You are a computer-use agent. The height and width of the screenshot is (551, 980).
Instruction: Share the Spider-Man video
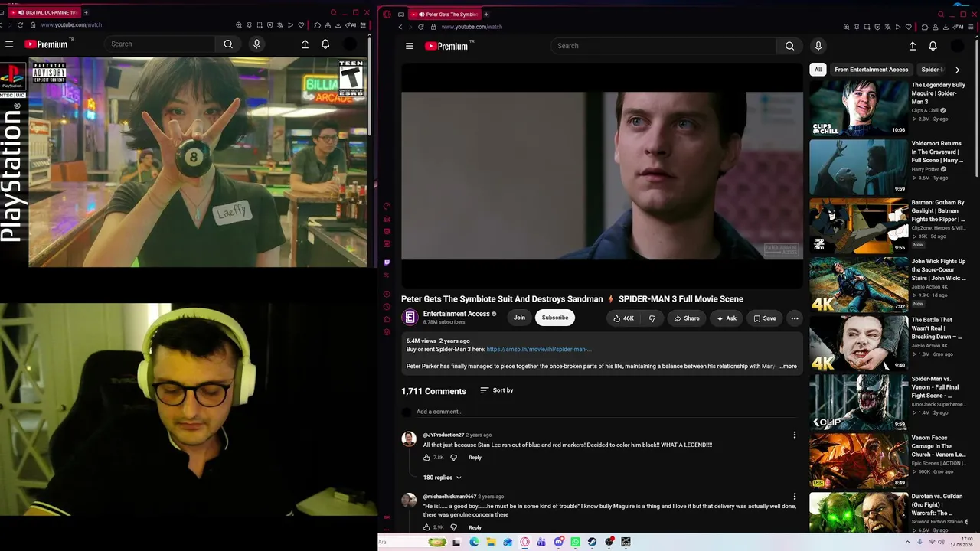point(687,318)
